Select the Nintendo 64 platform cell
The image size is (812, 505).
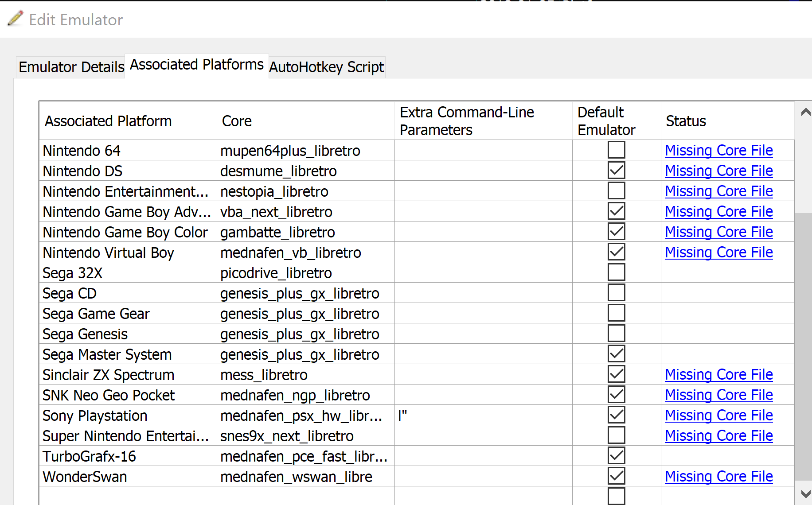click(128, 150)
